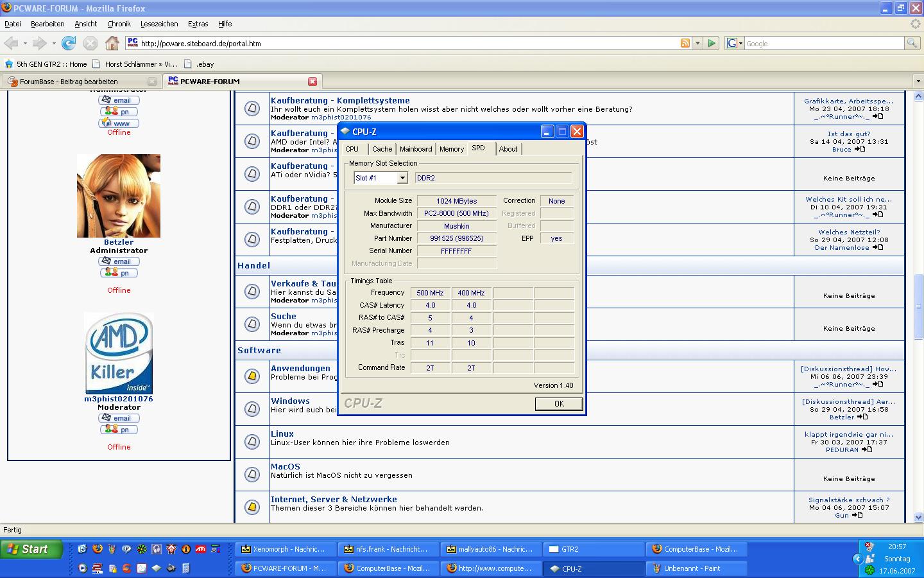Click the forum status icon beside the Linux row
The width and height of the screenshot is (924, 578).
pos(252,442)
